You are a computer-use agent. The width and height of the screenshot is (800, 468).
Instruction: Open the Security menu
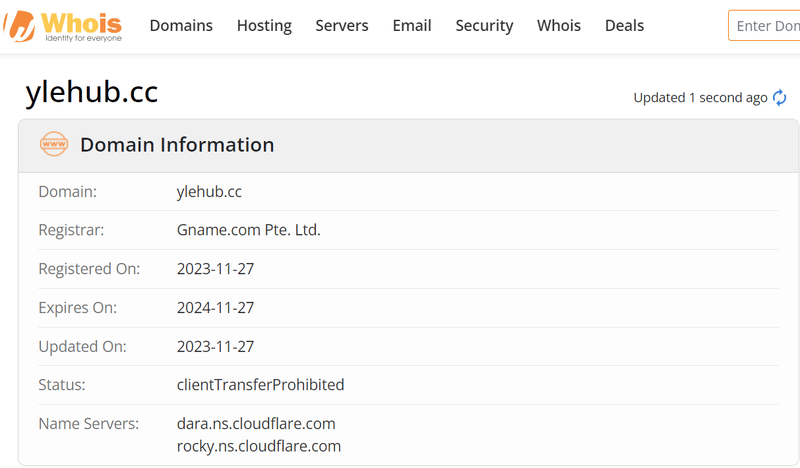click(484, 26)
